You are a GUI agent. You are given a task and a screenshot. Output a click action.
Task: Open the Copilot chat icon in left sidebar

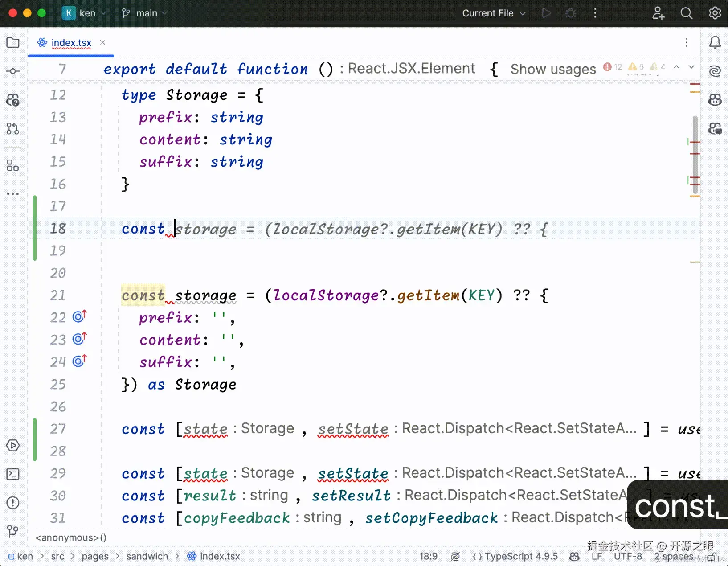pos(13,100)
